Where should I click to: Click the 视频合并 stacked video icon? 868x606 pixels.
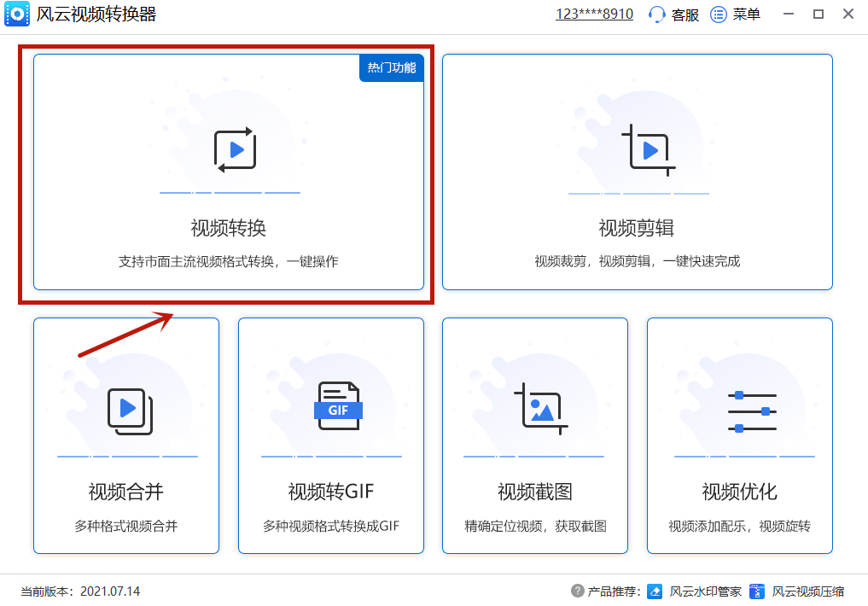[x=130, y=411]
